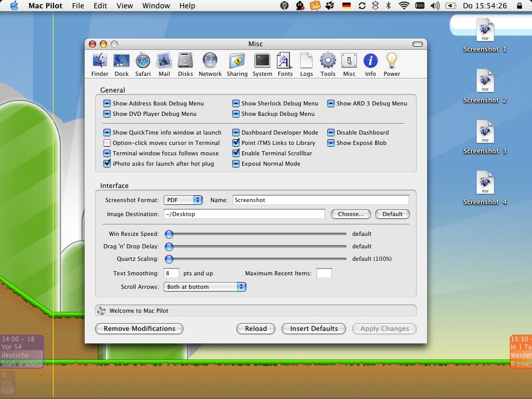Open the Logs pane
Image resolution: width=532 pixels, height=399 pixels.
[307, 64]
